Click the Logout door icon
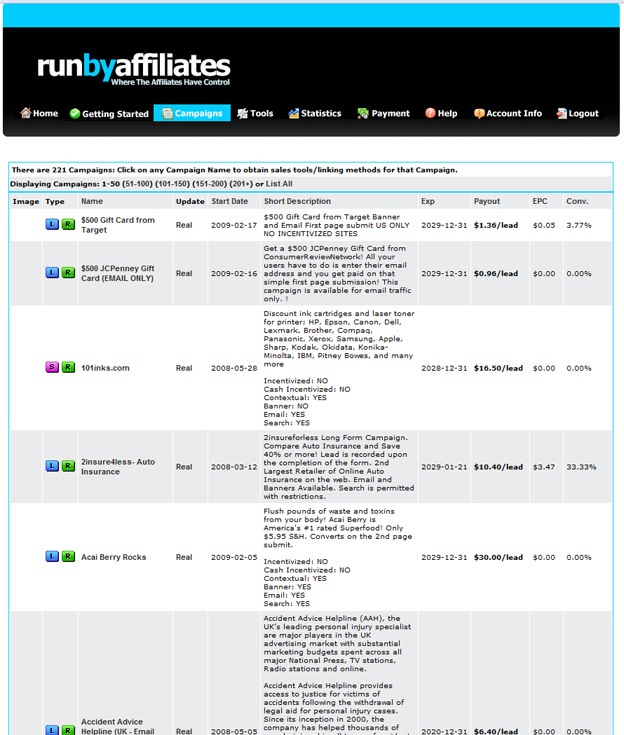The image size is (624, 735). tap(562, 113)
